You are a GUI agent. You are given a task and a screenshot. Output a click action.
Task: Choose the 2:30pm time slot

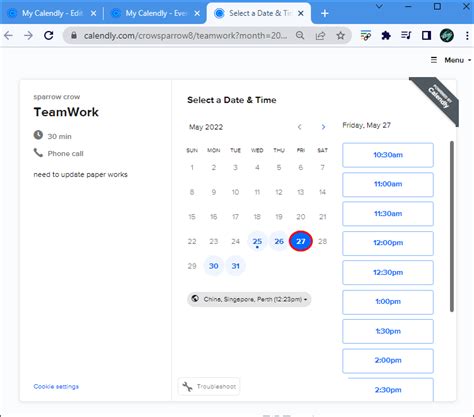point(388,390)
